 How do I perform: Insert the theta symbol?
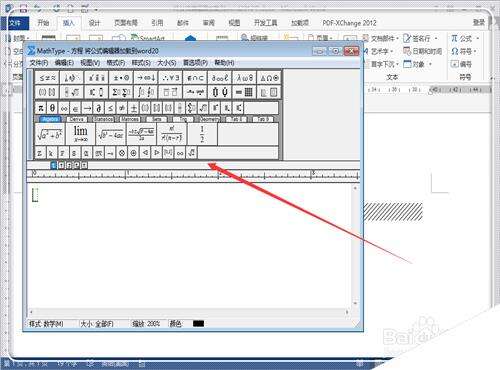52,108
